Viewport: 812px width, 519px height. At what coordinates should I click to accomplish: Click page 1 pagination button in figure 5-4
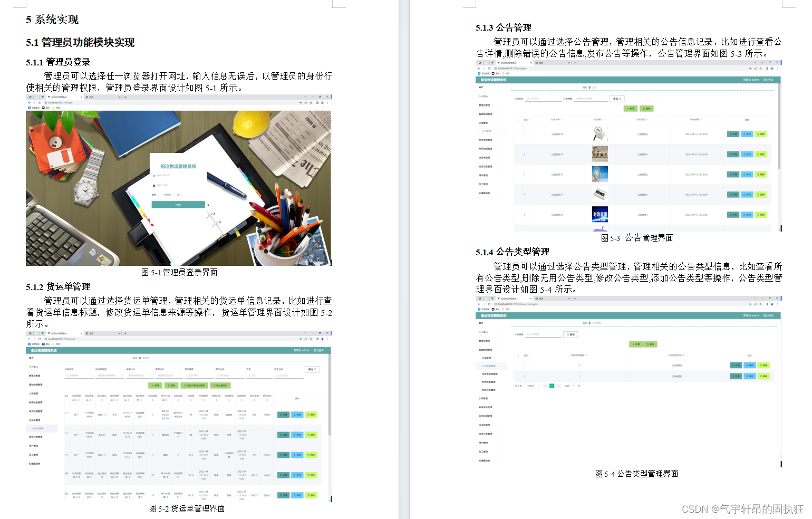click(552, 386)
